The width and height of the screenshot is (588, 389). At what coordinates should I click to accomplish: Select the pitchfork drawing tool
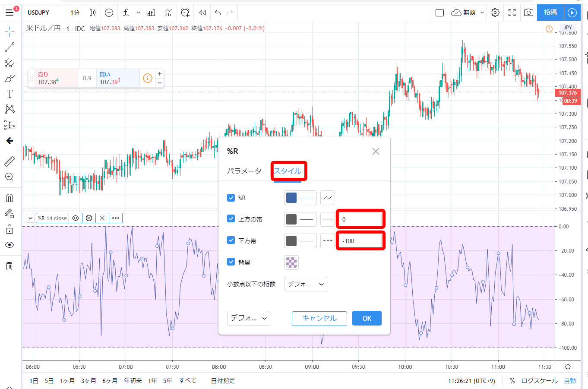[x=9, y=63]
